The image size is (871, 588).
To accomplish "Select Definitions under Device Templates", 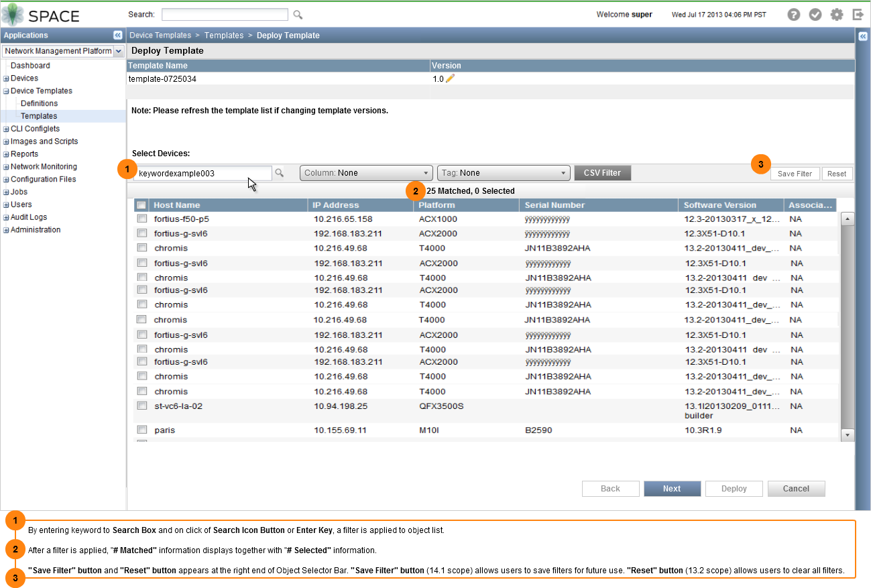I will click(39, 103).
